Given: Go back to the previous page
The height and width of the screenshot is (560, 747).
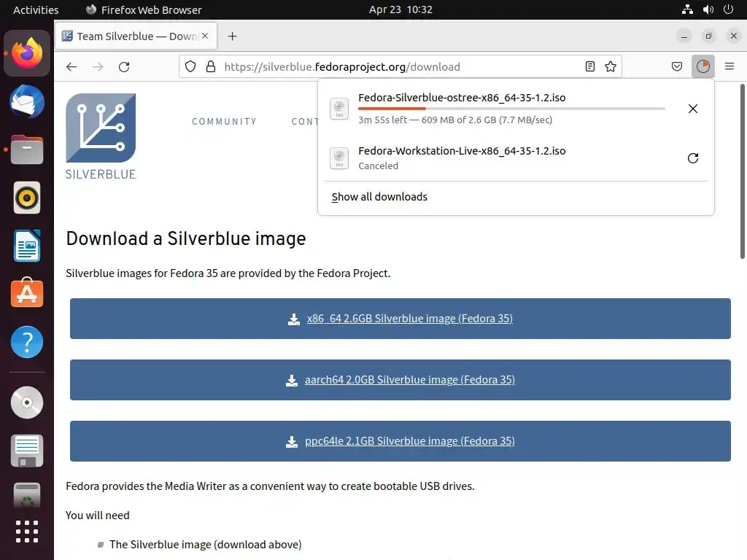Looking at the screenshot, I should tap(71, 66).
